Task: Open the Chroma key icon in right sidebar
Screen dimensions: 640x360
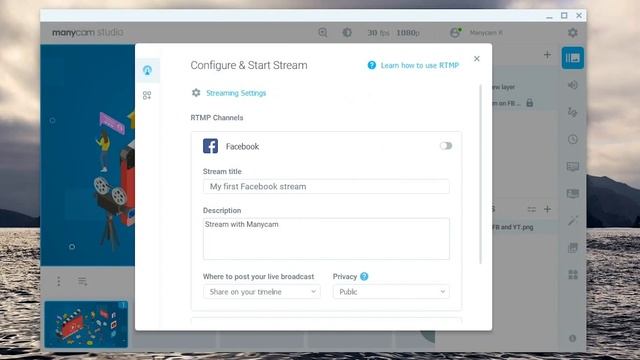Action: 573,193
